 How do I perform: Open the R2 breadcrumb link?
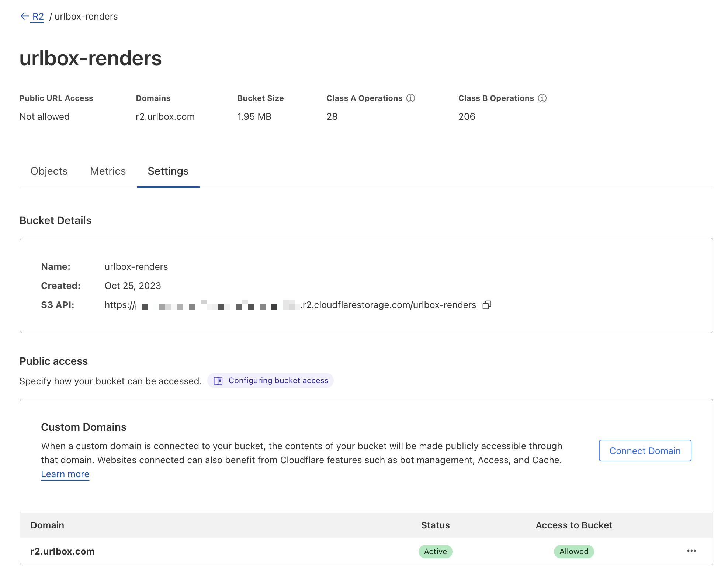point(38,17)
